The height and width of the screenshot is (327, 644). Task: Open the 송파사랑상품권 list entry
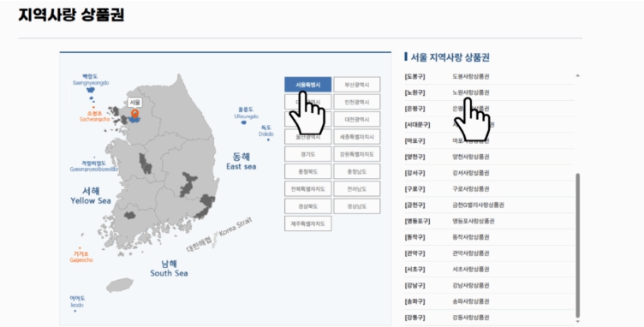point(471,301)
